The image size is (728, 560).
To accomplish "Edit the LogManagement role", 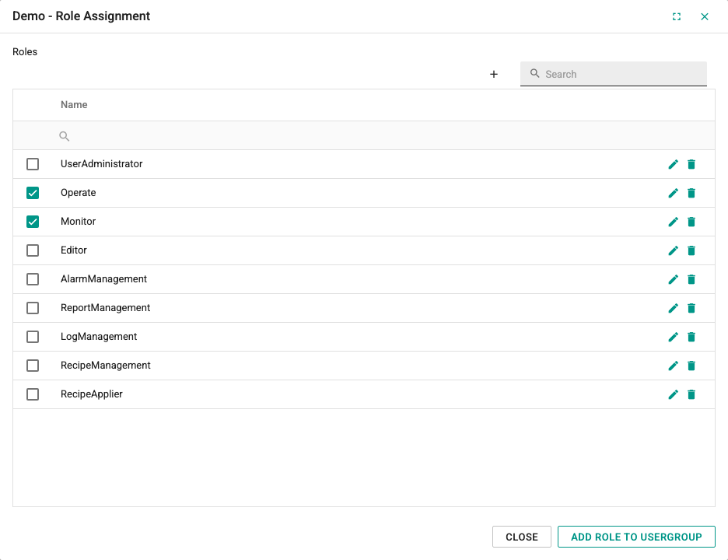I will coord(674,337).
